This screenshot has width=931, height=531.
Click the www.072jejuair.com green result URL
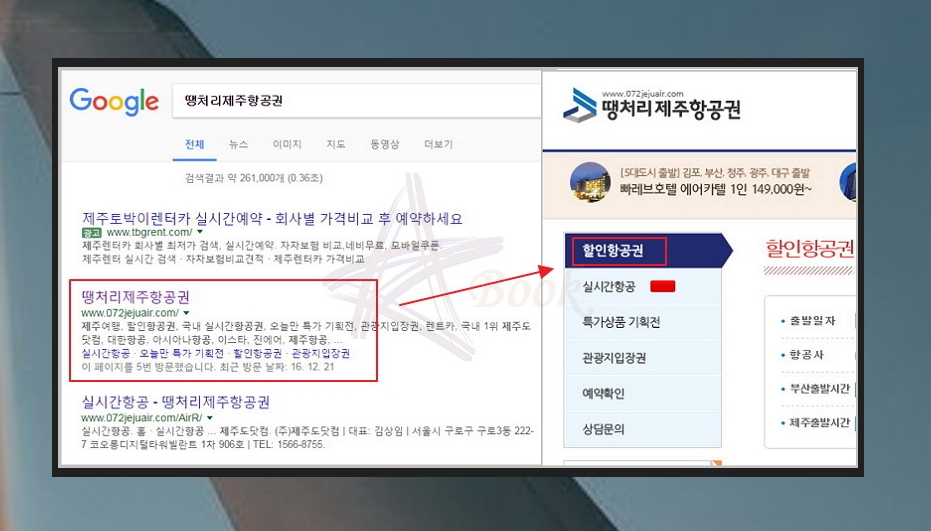[x=130, y=312]
